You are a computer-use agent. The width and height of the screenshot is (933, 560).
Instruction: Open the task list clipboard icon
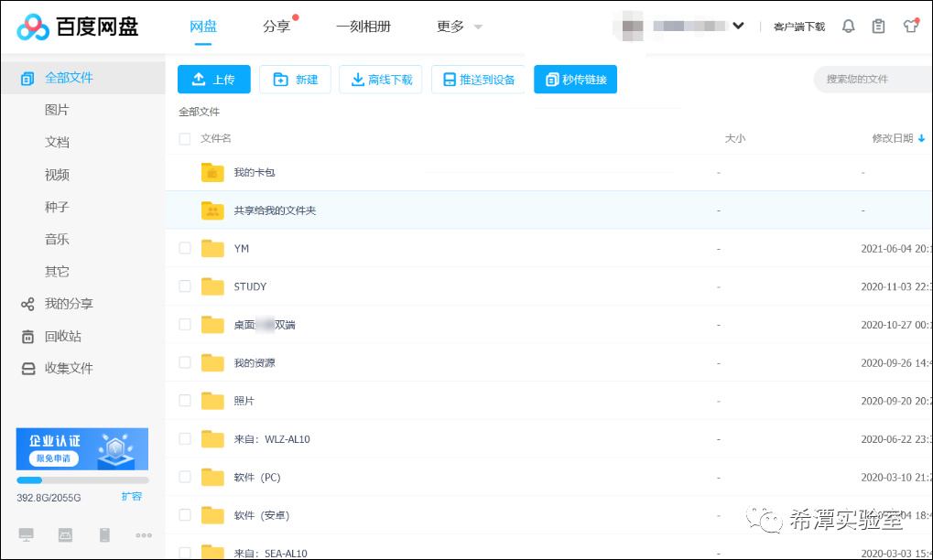tap(879, 26)
